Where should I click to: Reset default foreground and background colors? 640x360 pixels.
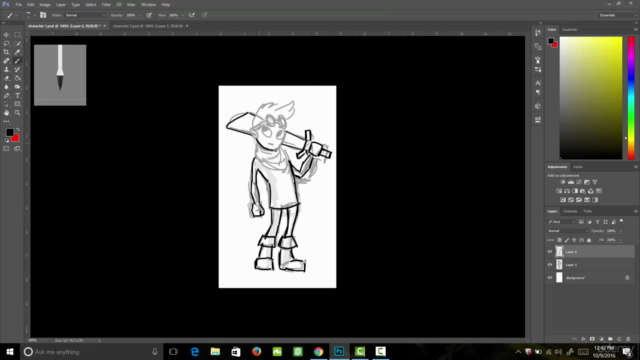point(7,140)
